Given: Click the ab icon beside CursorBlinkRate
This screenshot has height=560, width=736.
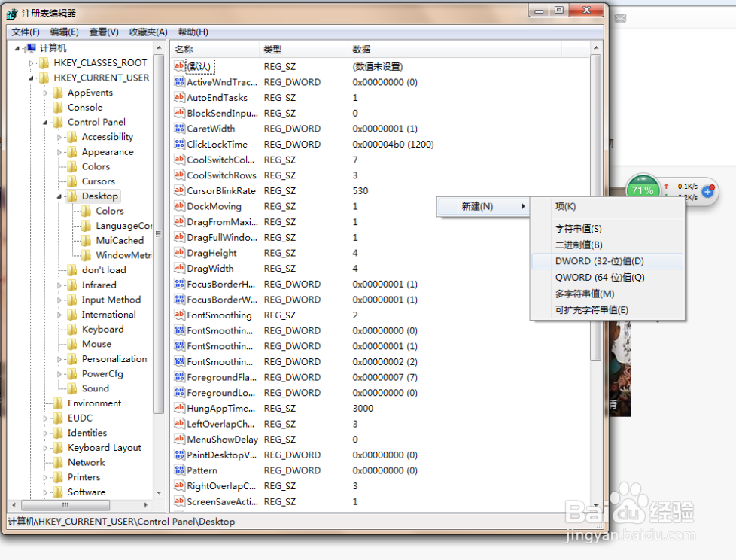Looking at the screenshot, I should coord(178,190).
